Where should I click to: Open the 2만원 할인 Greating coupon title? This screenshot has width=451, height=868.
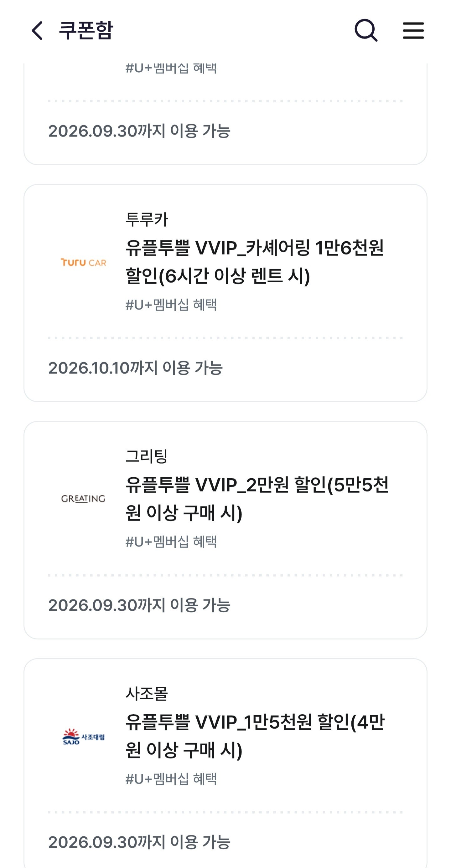click(257, 499)
